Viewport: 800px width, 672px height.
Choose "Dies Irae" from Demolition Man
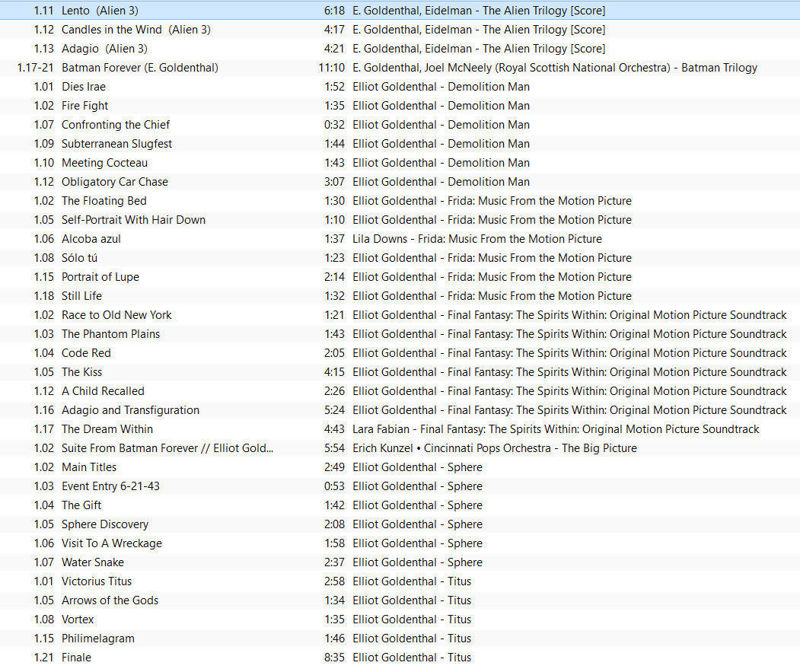tap(84, 87)
